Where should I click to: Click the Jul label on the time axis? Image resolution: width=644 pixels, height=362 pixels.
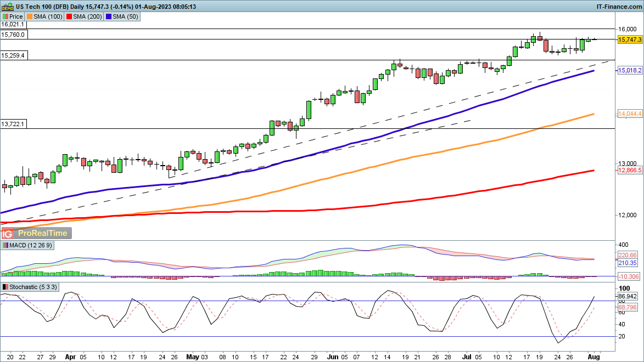coord(467,357)
